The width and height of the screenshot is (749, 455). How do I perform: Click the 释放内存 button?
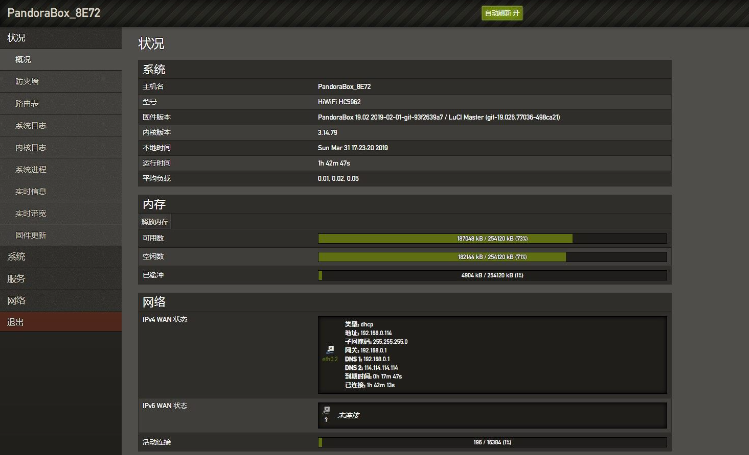tap(155, 220)
